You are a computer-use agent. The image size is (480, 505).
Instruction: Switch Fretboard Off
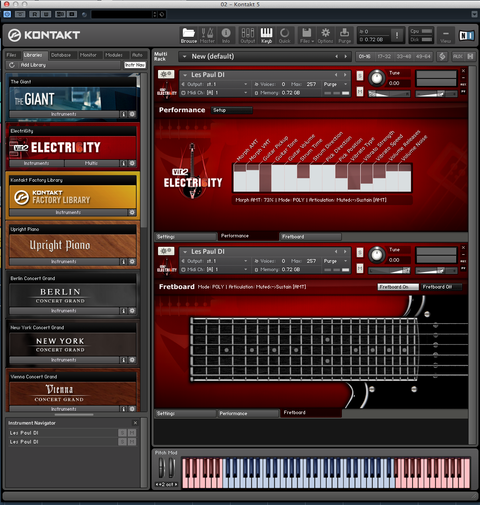coord(441,287)
